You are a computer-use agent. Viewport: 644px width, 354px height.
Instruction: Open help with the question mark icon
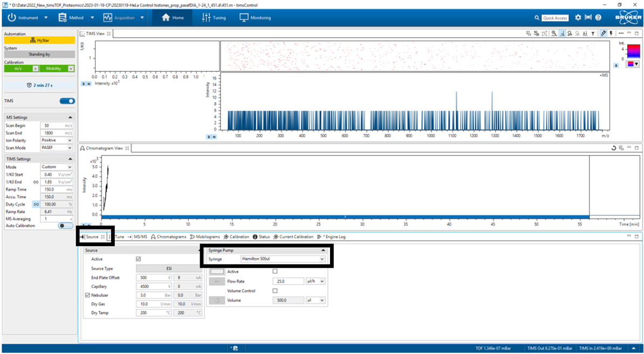point(598,18)
